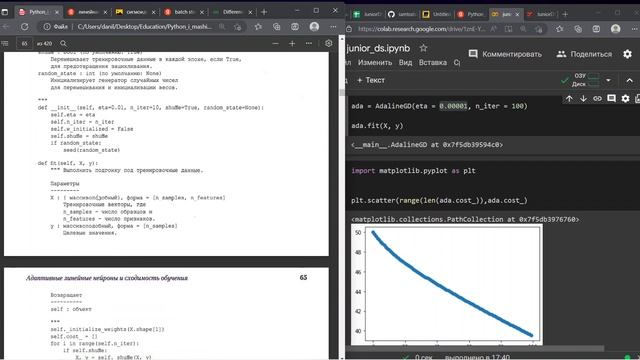Image resolution: width=640 pixels, height=360 pixels.
Task: Open new tab in right browser
Action: (x=565, y=14)
